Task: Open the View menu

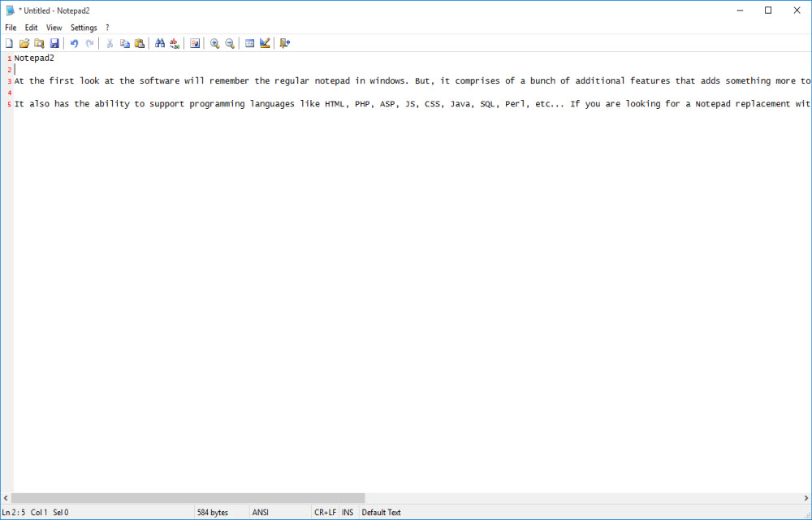Action: (54, 28)
